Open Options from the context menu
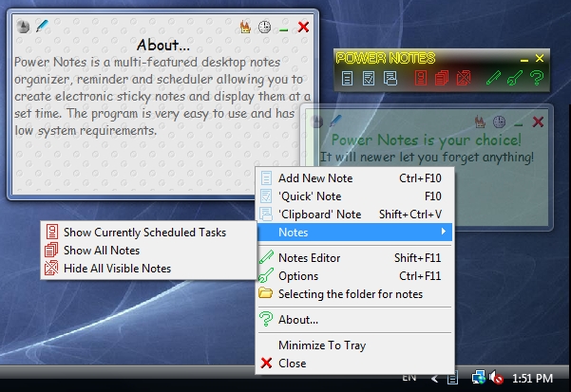This screenshot has width=571, height=392. click(355, 276)
